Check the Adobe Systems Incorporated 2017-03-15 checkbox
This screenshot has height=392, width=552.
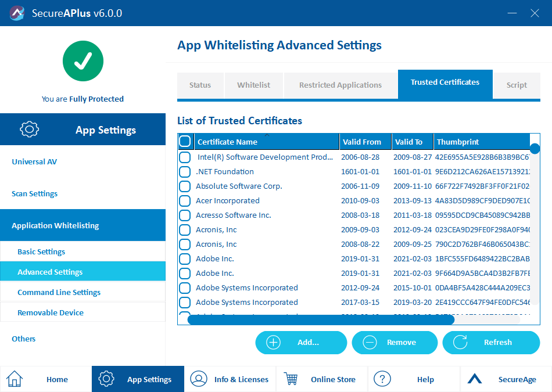tap(185, 302)
